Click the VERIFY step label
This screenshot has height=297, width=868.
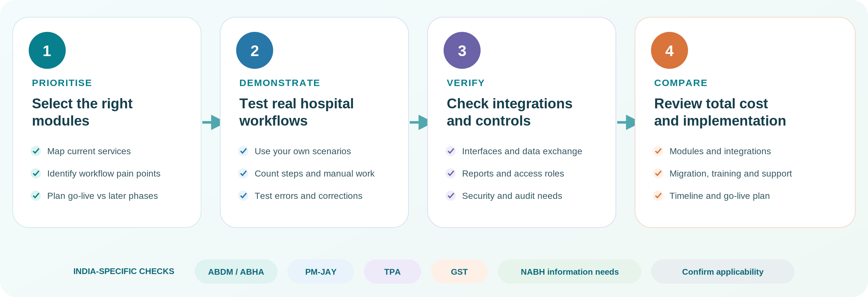[466, 83]
